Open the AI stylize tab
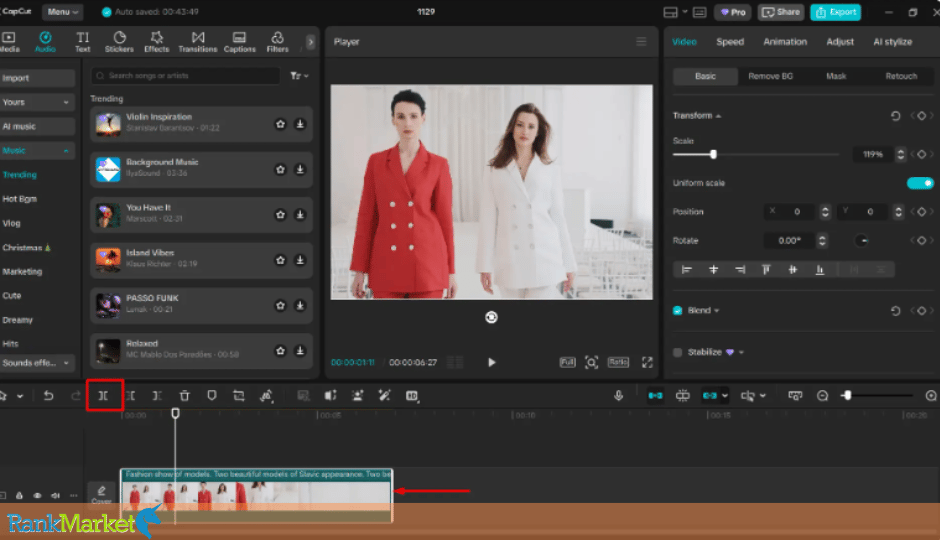This screenshot has width=940, height=540. (892, 42)
